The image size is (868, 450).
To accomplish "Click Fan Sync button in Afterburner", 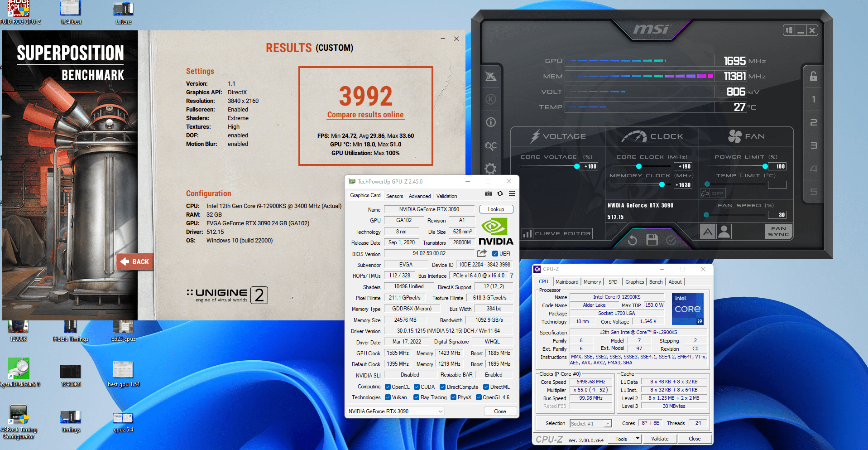I will click(x=778, y=232).
